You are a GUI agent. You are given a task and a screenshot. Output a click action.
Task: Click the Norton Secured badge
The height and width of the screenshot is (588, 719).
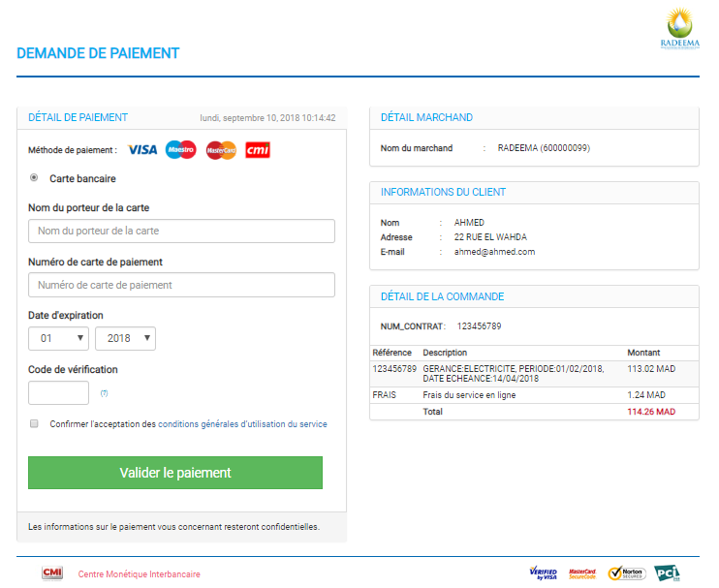pyautogui.click(x=627, y=573)
